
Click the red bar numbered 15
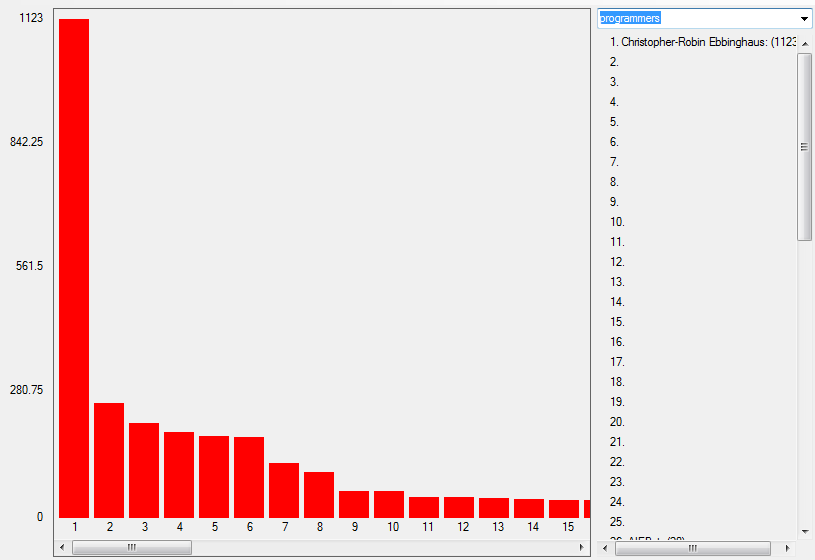[564, 509]
